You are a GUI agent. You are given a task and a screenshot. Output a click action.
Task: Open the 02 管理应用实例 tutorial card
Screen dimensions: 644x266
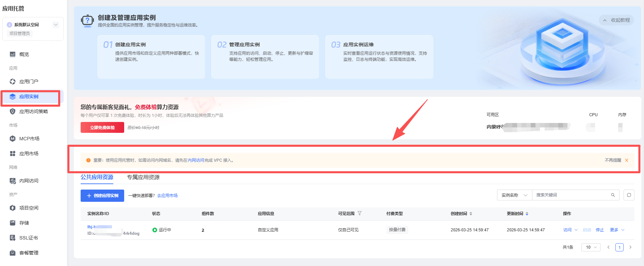[265, 57]
